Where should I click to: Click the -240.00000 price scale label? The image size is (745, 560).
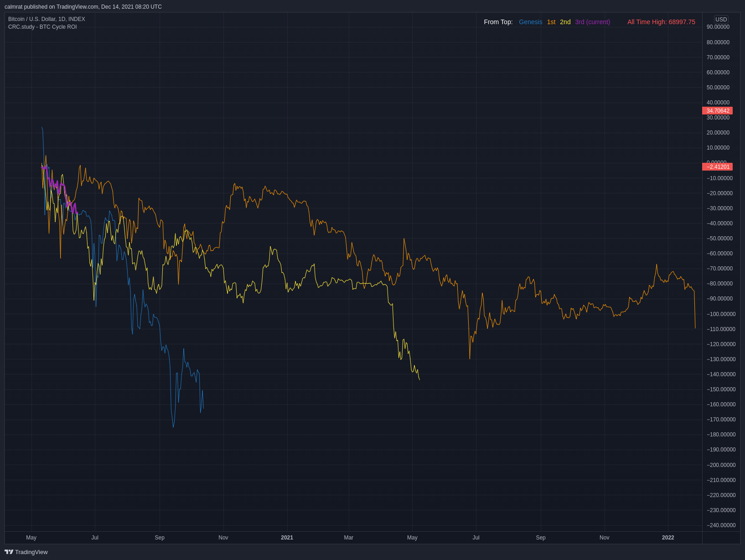pyautogui.click(x=721, y=525)
